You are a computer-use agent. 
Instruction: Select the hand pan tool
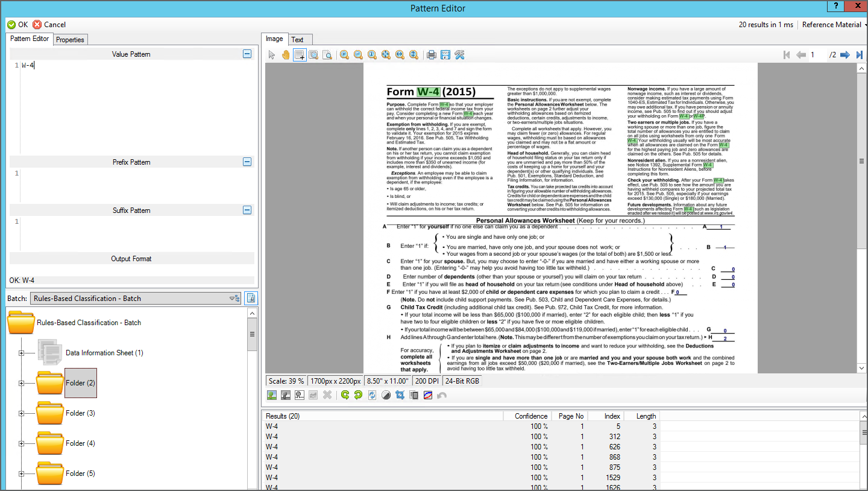(286, 55)
